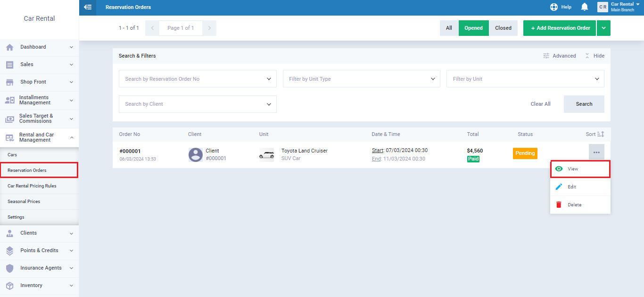Open Cars submenu item
The height and width of the screenshot is (297, 644).
click(39, 155)
